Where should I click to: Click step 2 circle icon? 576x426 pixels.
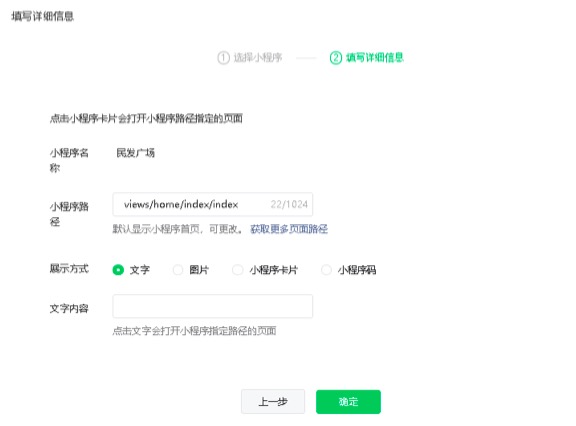(336, 58)
